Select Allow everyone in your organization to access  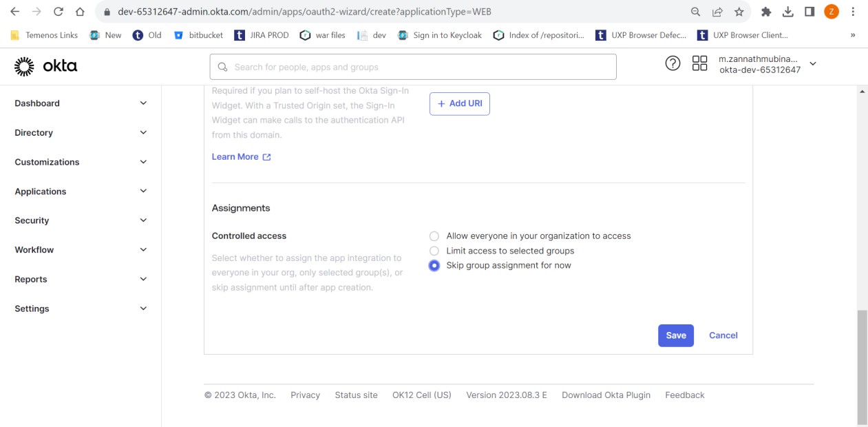pyautogui.click(x=434, y=236)
